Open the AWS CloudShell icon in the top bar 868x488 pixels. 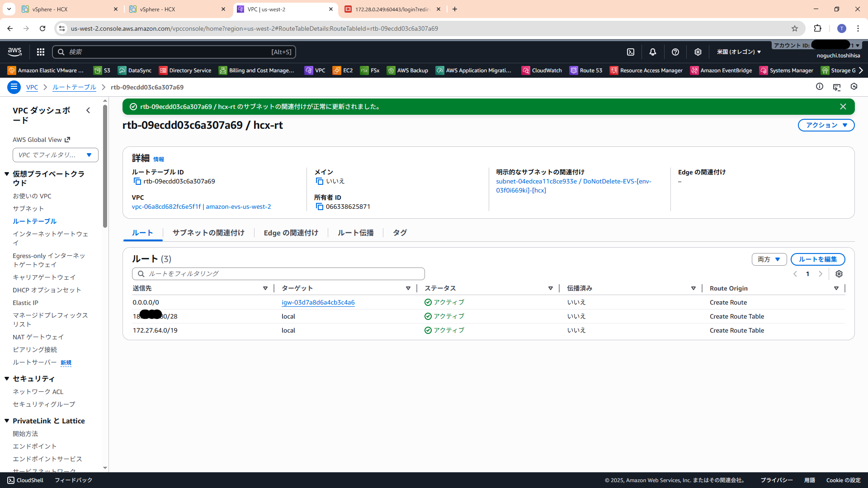(631, 52)
